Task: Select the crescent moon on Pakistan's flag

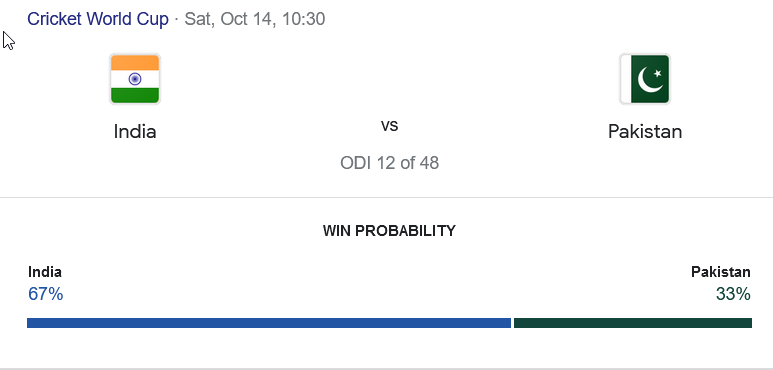Action: [x=648, y=80]
